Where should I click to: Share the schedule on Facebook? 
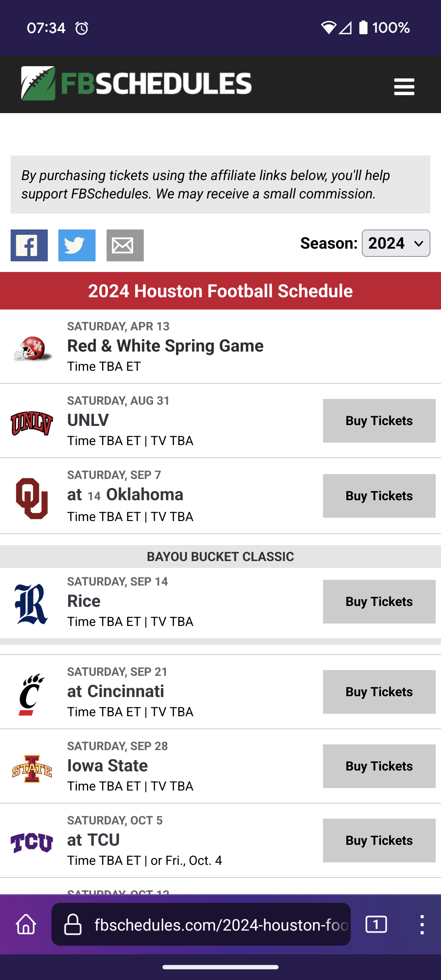[29, 245]
